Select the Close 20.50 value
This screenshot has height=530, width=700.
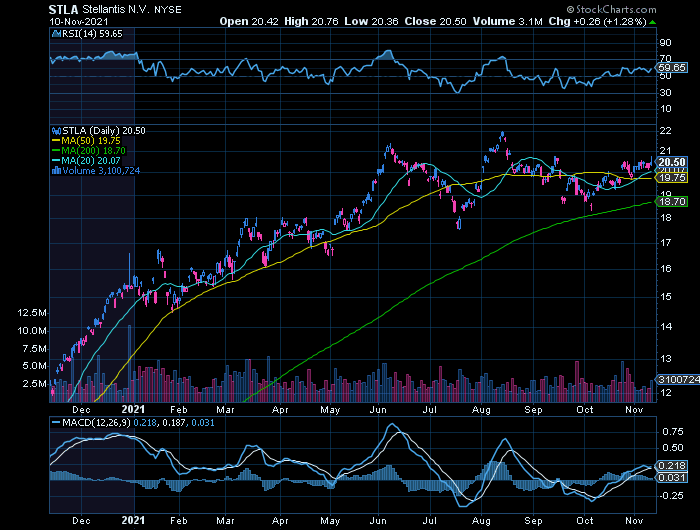[x=435, y=21]
